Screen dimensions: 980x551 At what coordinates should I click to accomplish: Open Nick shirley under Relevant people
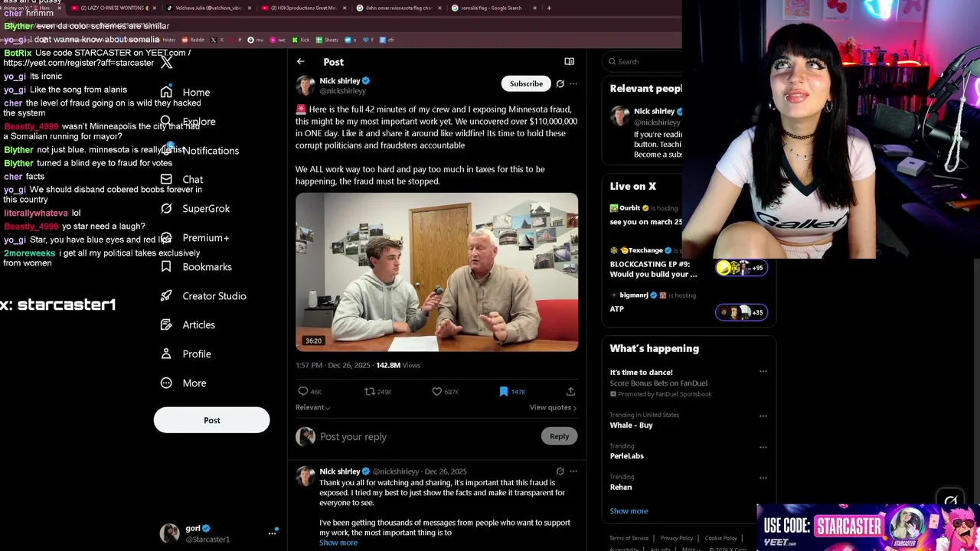click(654, 111)
